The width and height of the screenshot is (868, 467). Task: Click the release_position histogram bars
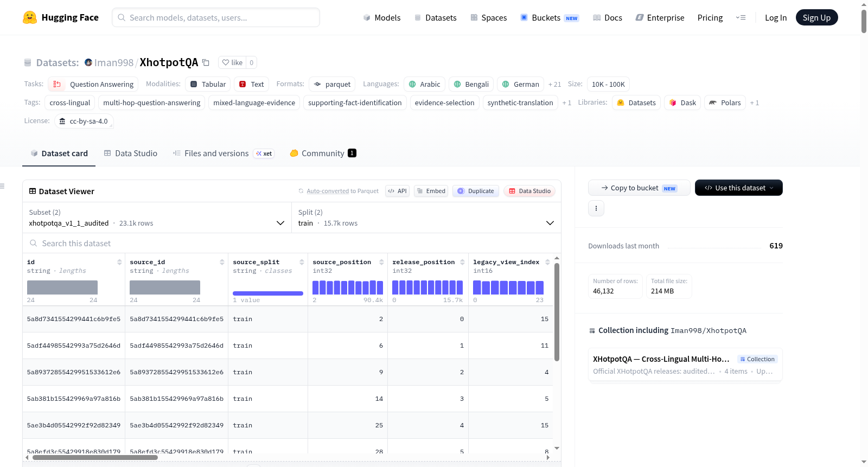427,287
